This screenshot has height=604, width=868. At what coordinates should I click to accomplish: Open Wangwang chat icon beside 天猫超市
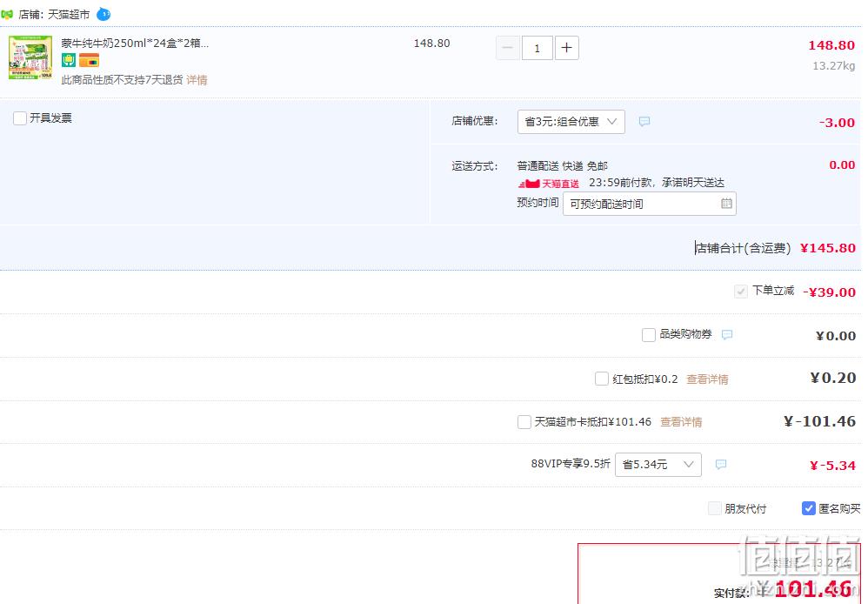coord(103,15)
